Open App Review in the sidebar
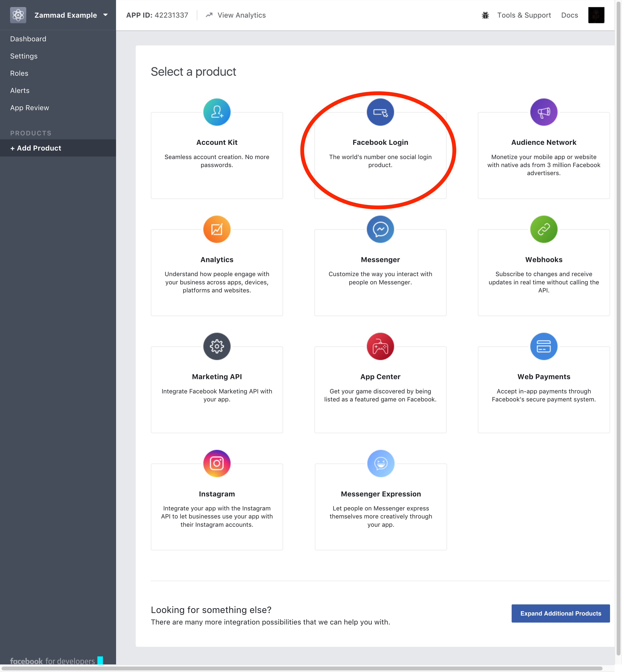The width and height of the screenshot is (622, 672). click(x=30, y=108)
